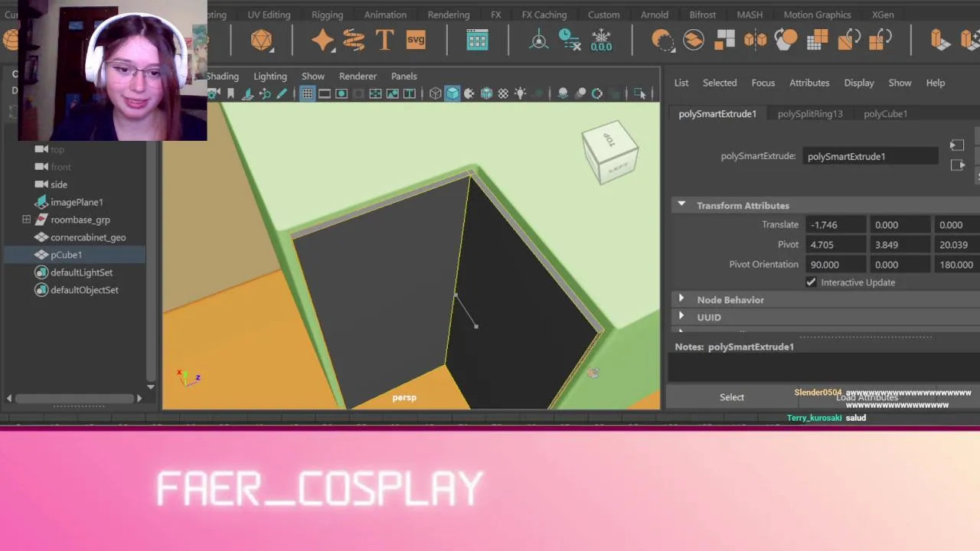
Task: Click the Translate X field showing -1.746
Action: (x=837, y=225)
